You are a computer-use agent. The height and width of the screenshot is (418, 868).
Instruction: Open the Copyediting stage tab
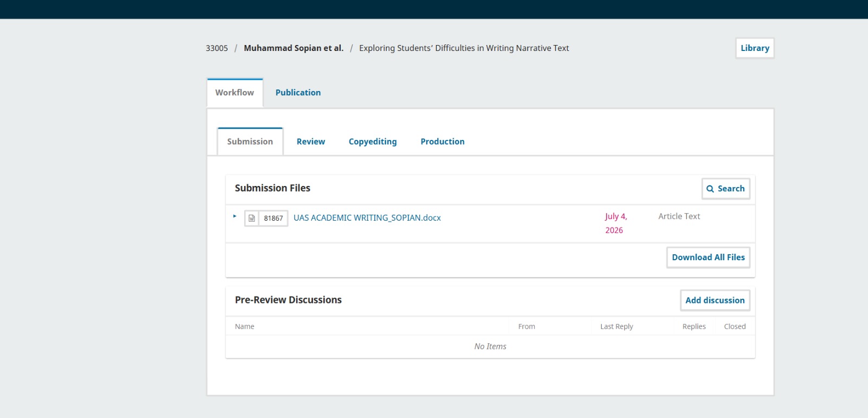click(373, 142)
